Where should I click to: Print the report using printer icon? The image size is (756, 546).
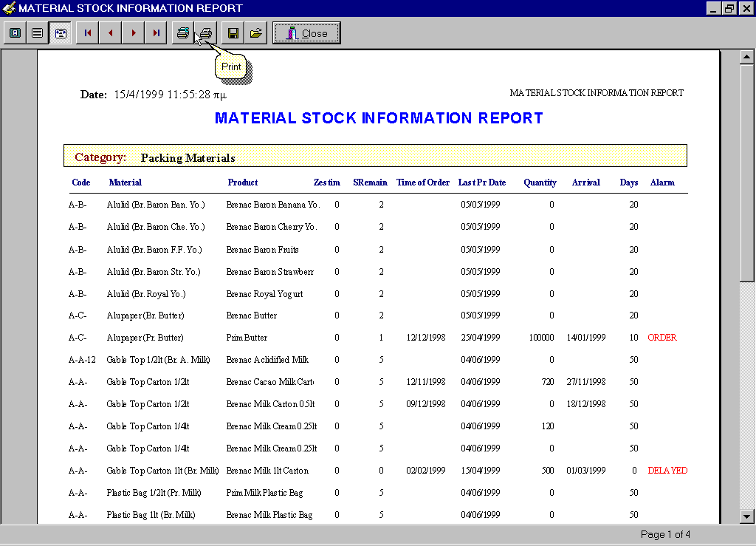206,33
